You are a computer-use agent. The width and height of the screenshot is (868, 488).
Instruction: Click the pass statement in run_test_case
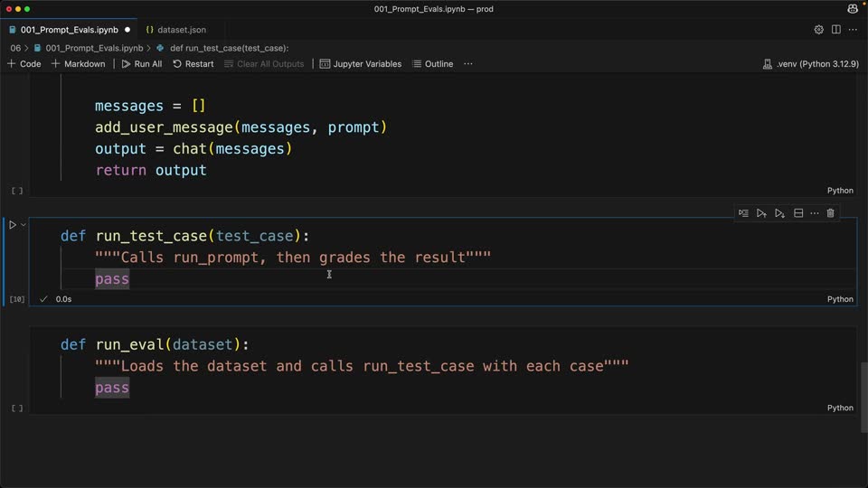(x=112, y=279)
